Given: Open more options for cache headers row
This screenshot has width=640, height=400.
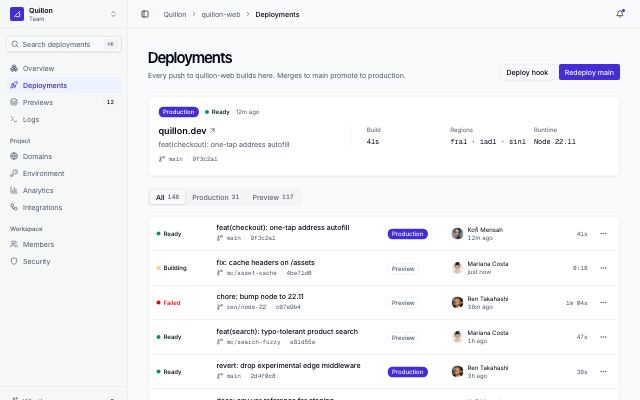Looking at the screenshot, I should [x=603, y=268].
